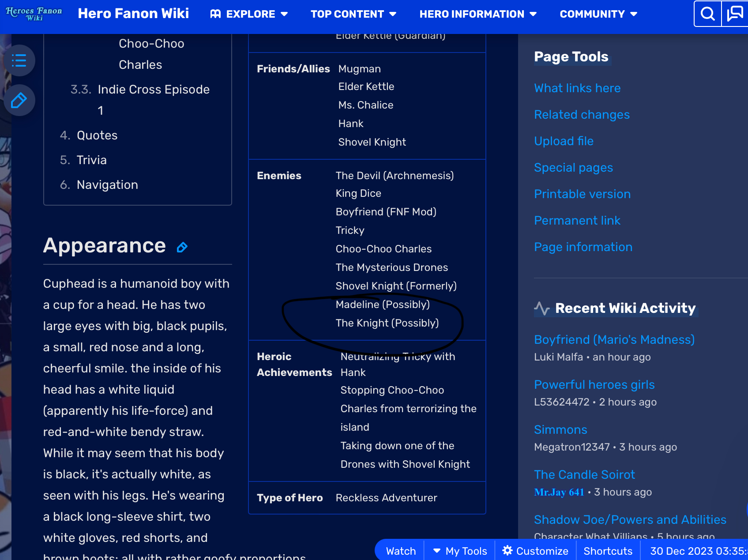
Task: Click the Watch button
Action: tap(401, 551)
